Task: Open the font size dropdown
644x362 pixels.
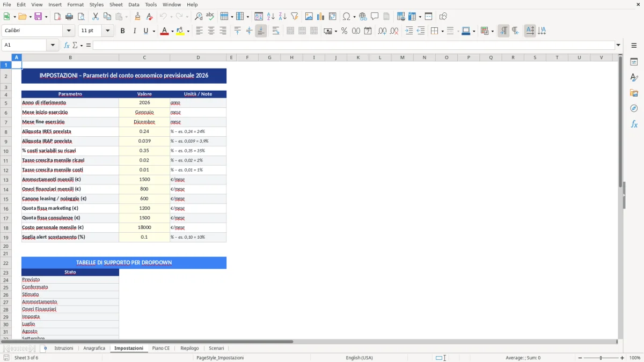Action: point(107,31)
